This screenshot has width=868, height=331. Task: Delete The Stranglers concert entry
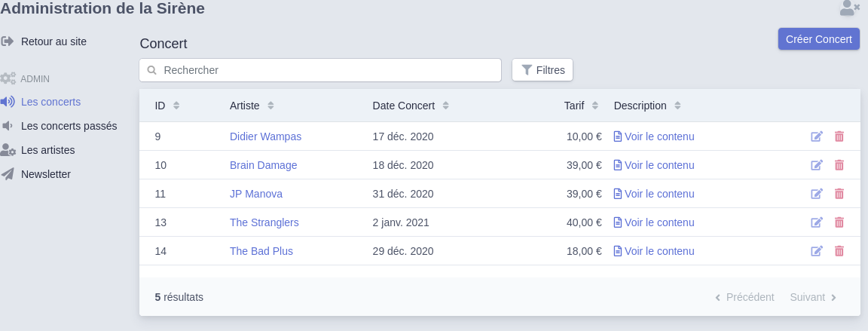click(839, 222)
